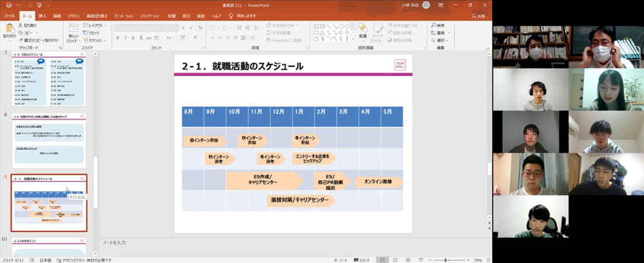Switch to the Design (デザイン) ribbon tab

click(x=74, y=15)
